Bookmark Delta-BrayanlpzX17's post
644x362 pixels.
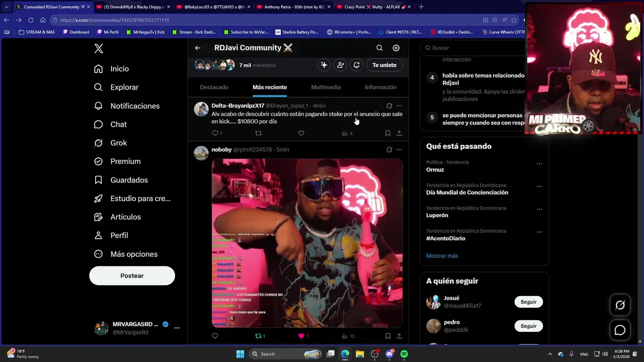[387, 133]
